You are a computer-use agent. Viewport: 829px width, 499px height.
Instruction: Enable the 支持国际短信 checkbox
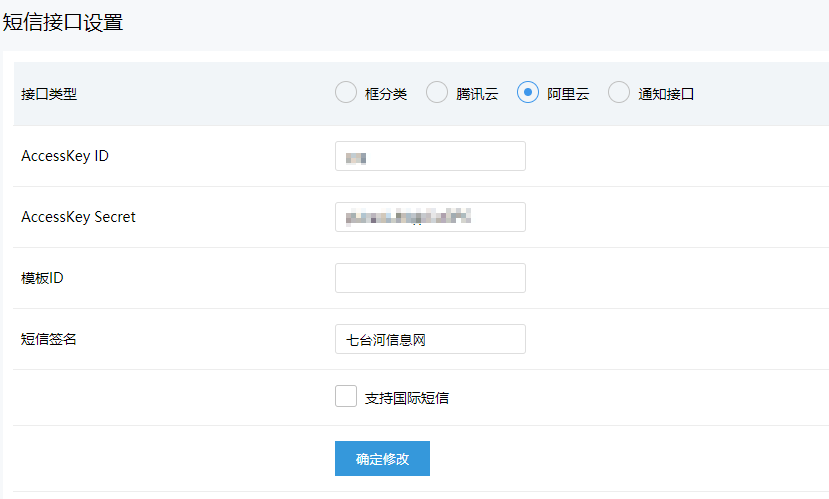[346, 397]
